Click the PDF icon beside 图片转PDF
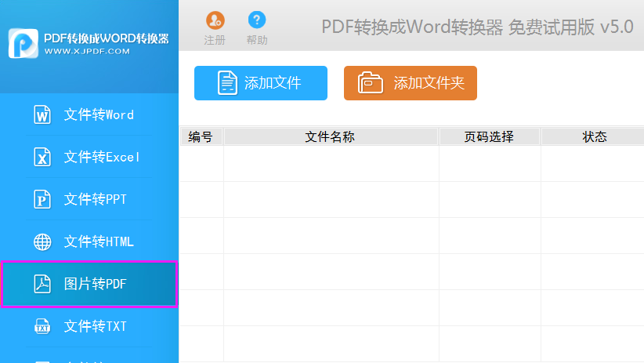644x363 pixels. (42, 284)
